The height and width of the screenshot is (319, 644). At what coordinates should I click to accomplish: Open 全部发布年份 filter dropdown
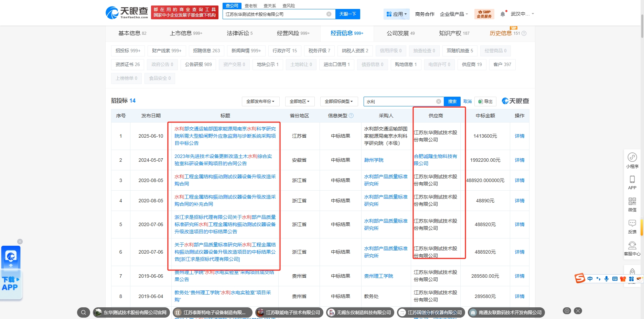pos(260,102)
